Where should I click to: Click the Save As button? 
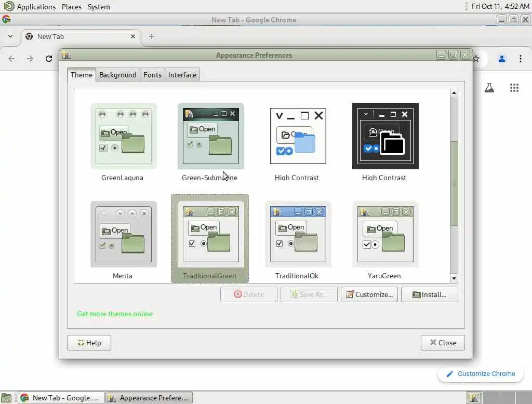coord(309,294)
